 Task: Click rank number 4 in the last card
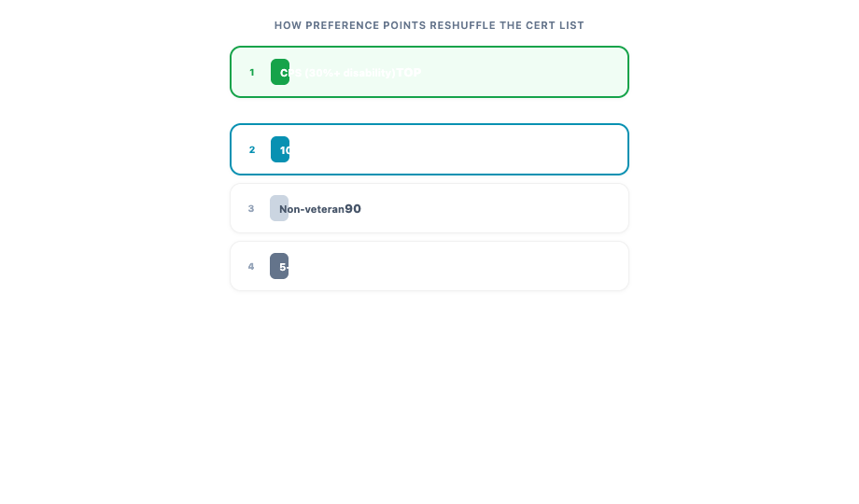click(251, 266)
